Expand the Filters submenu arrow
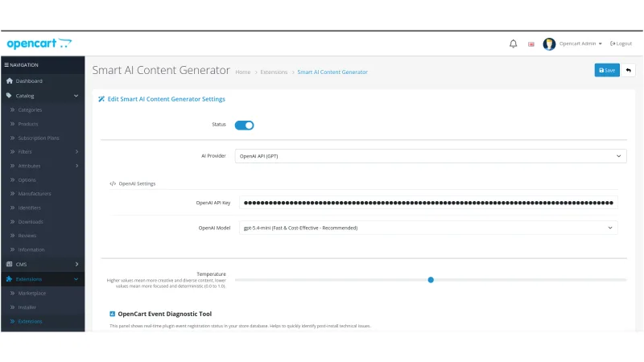 click(76, 152)
